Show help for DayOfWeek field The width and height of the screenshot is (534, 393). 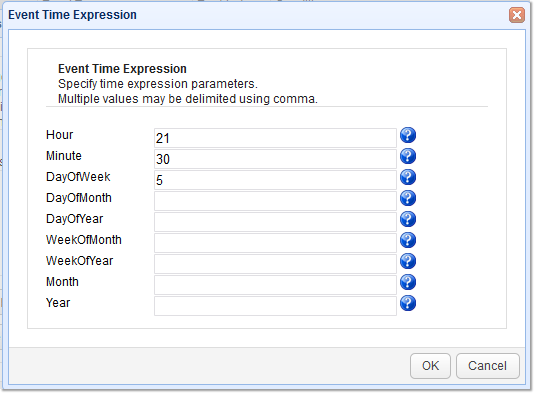click(408, 177)
